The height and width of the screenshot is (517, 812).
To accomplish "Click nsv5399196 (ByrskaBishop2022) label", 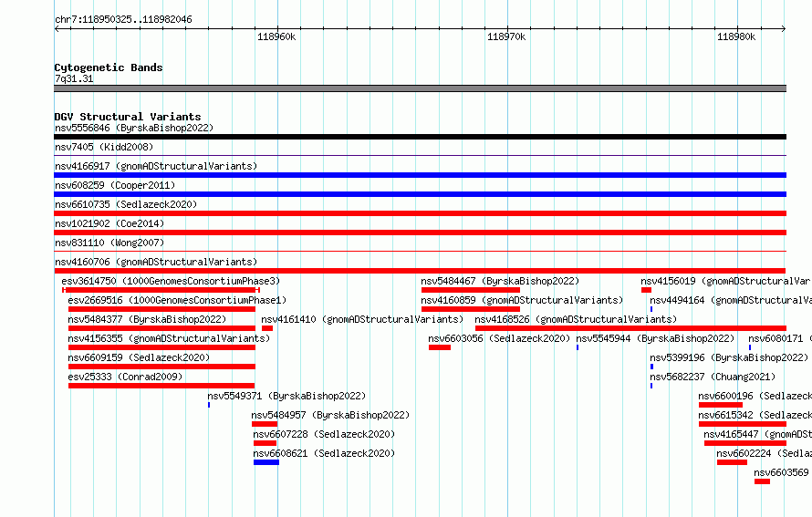I will (729, 357).
